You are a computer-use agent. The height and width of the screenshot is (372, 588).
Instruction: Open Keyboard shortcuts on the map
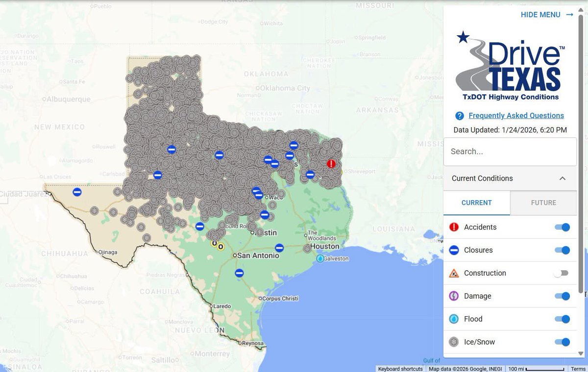[400, 369]
